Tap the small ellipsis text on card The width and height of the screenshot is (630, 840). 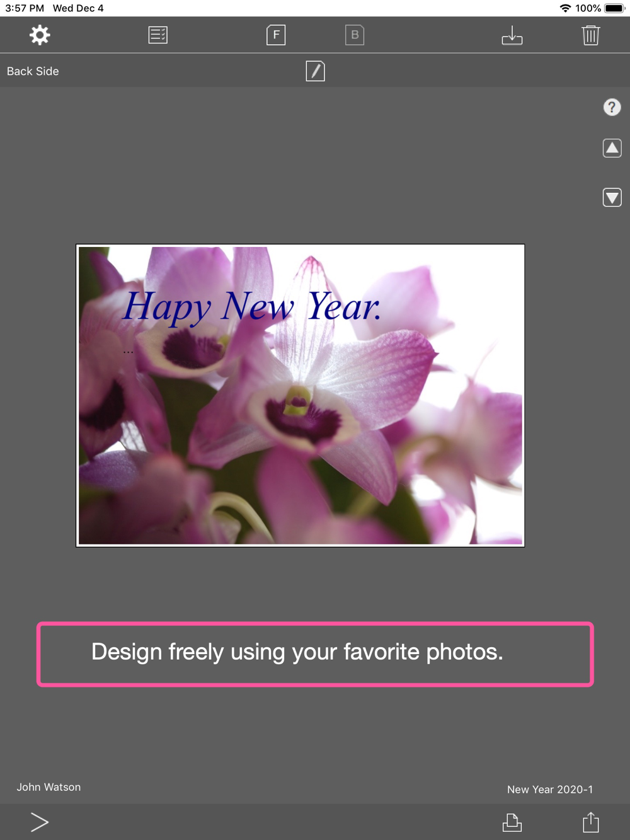129,352
